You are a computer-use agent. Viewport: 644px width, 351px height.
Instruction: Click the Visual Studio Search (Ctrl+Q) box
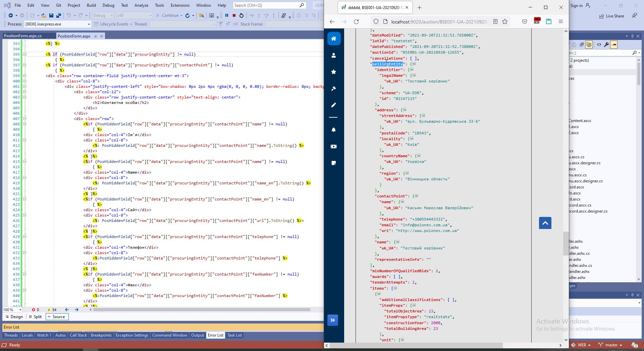click(x=269, y=5)
